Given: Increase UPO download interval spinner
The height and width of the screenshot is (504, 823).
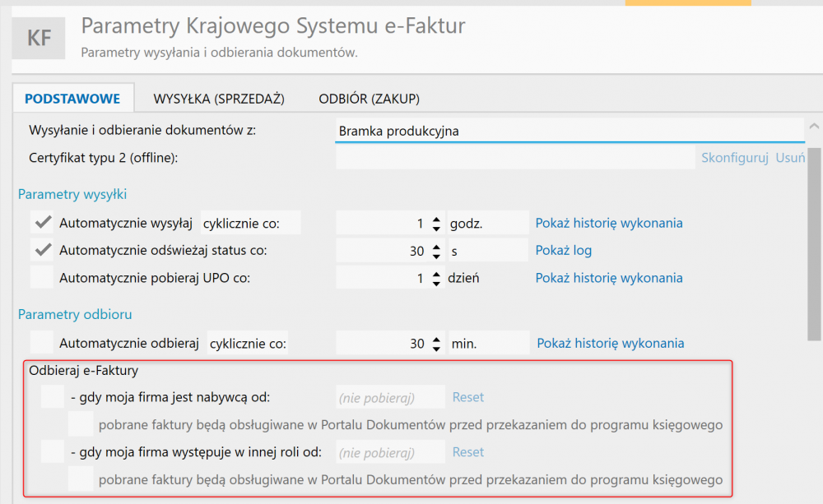Looking at the screenshot, I should point(436,274).
